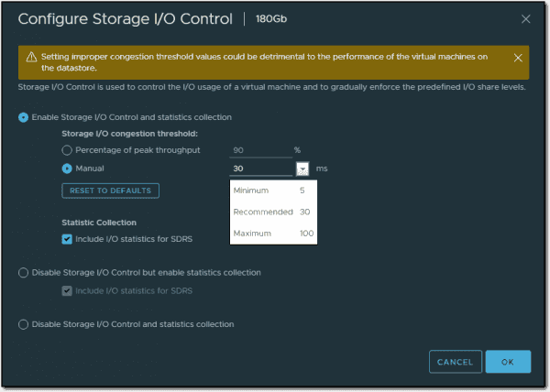Pick the Minimum 5 option

(x=273, y=191)
